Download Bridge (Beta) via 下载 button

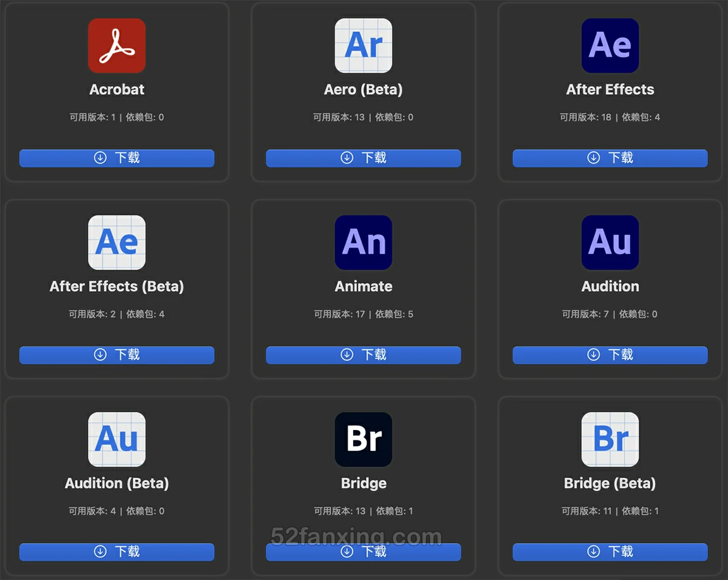pyautogui.click(x=610, y=552)
